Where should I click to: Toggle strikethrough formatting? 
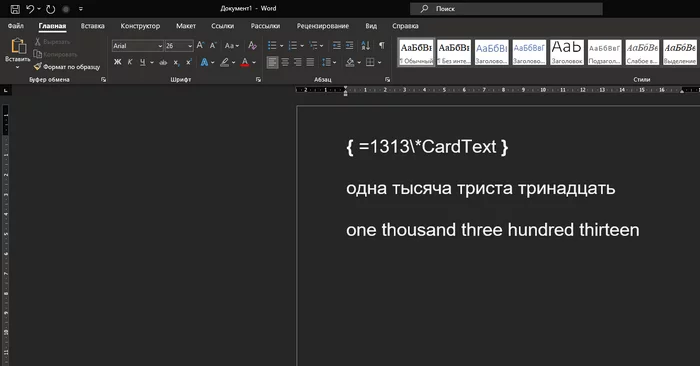pyautogui.click(x=163, y=62)
